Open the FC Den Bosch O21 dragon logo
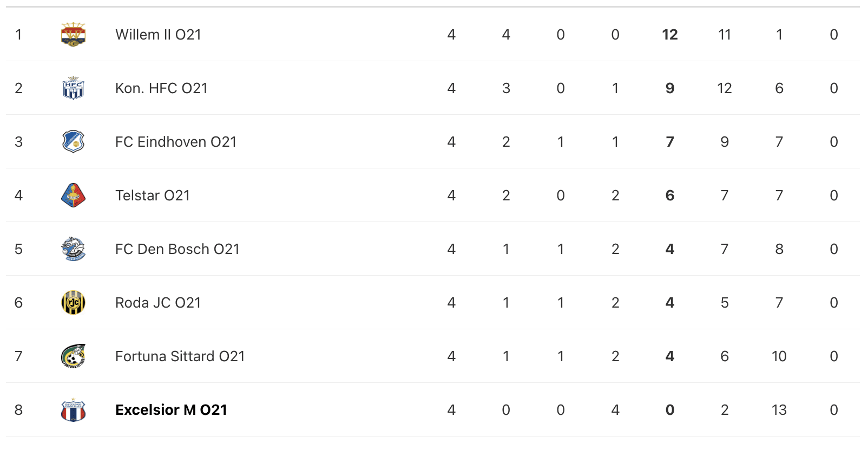This screenshot has width=868, height=469. click(73, 249)
